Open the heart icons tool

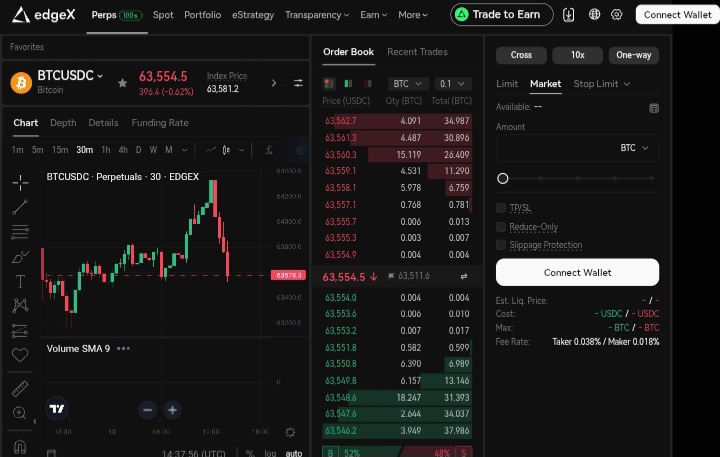(x=20, y=355)
